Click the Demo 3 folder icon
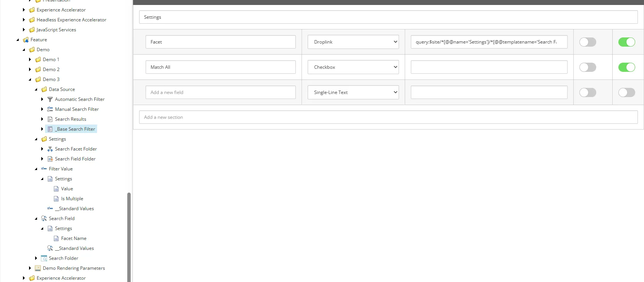Image resolution: width=644 pixels, height=282 pixels. tap(38, 79)
